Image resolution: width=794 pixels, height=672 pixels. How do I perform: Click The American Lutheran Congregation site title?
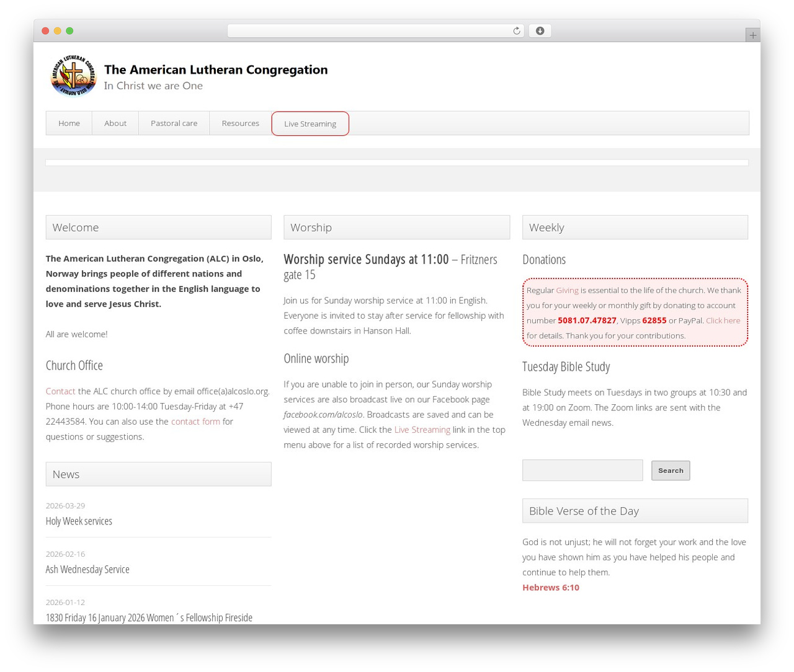216,69
